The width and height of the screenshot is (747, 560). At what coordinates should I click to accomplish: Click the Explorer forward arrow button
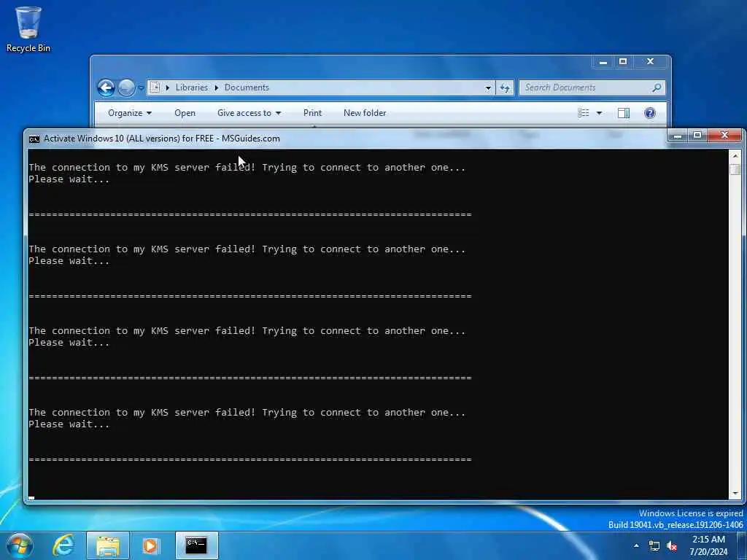(126, 87)
